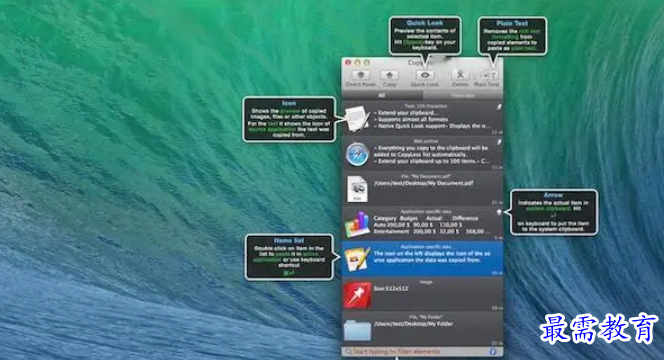This screenshot has height=360, width=664.
Task: Click pin icon on Web archive item
Action: pyautogui.click(x=499, y=142)
